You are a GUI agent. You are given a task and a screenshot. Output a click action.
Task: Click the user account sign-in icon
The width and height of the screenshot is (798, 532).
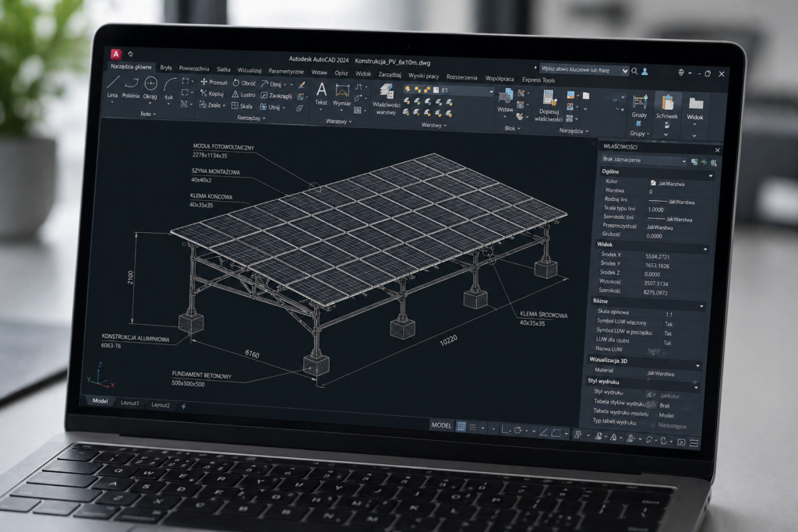pos(644,72)
